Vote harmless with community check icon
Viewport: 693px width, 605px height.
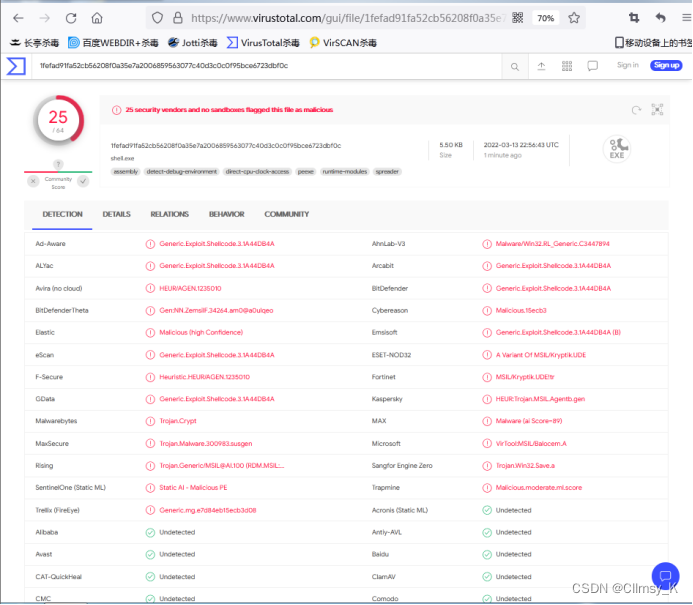click(83, 181)
